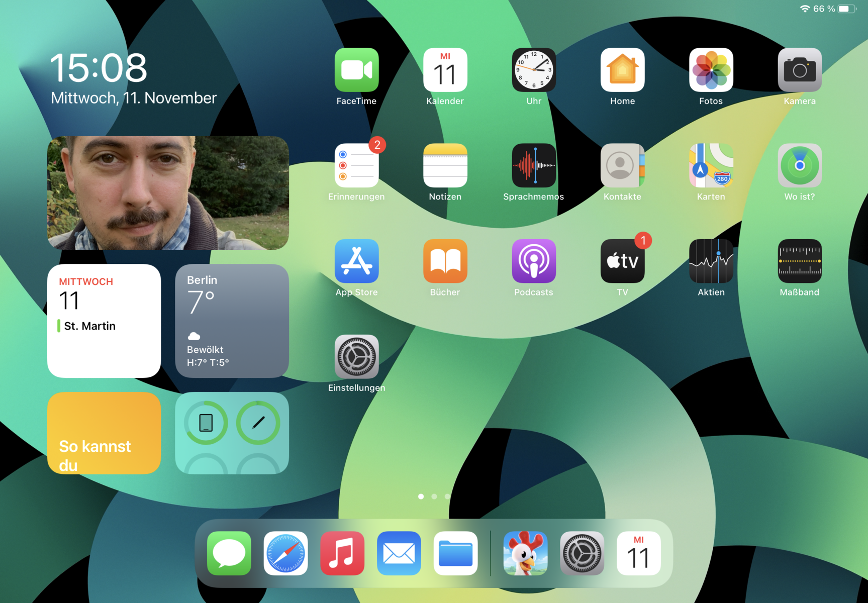Screen dimensions: 868x603
Task: Launch the Kamera app
Action: point(800,70)
